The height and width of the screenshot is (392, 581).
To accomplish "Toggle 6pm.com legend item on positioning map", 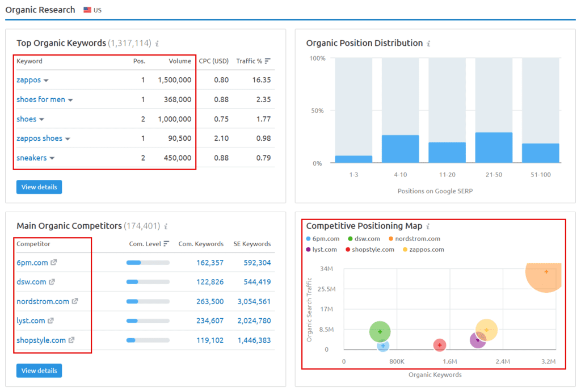I will pyautogui.click(x=323, y=239).
